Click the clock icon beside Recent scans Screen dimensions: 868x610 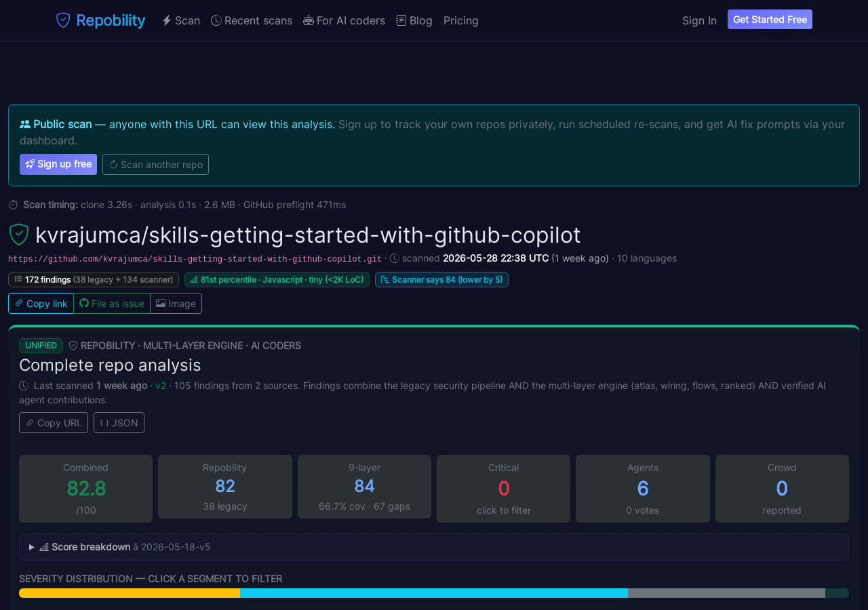tap(216, 20)
